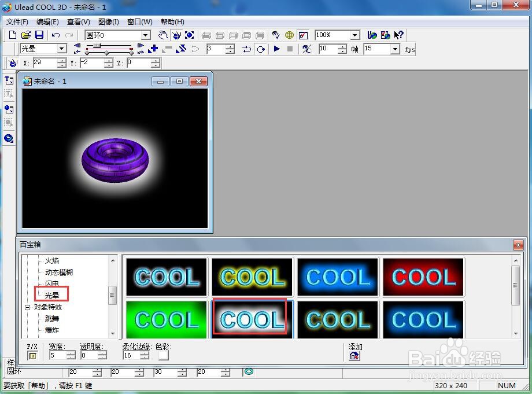This screenshot has width=532, height=394.
Task: Click the Add to palette house icon
Action: coord(354,356)
